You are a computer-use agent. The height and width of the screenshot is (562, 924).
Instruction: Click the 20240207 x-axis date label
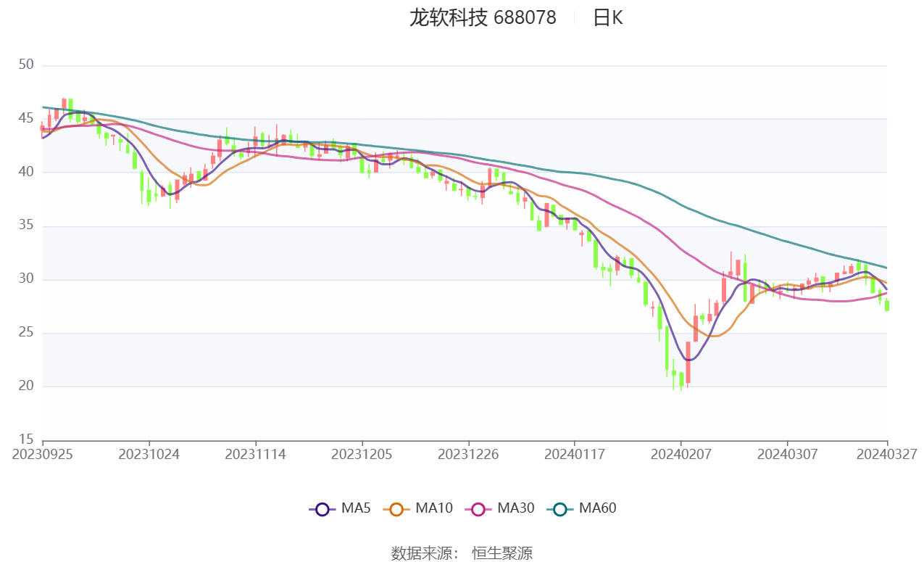(681, 454)
